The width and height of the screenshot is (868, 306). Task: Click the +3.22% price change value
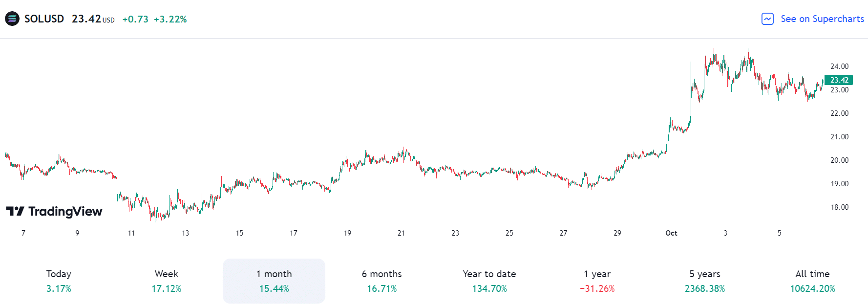point(170,20)
